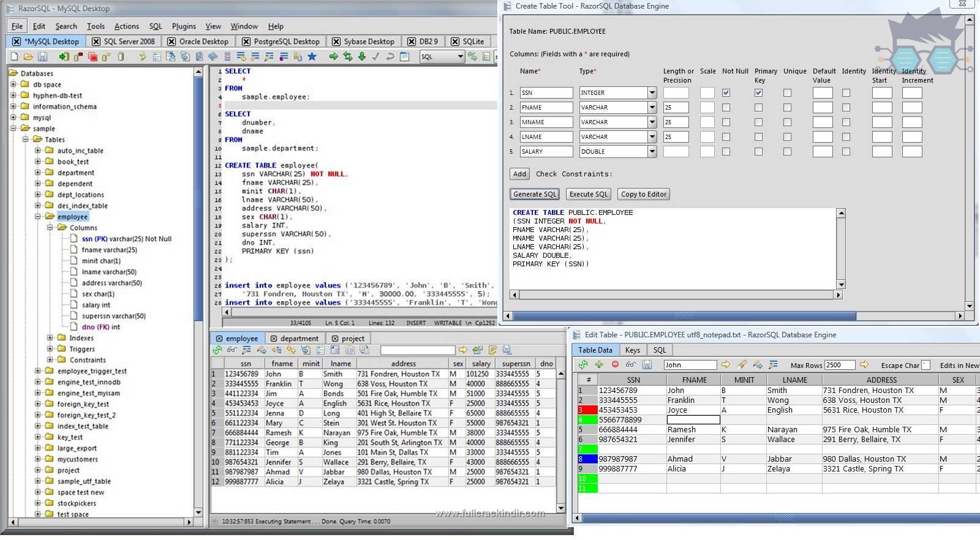This screenshot has width=980, height=540.
Task: Click the Add check constraint button
Action: coord(519,174)
